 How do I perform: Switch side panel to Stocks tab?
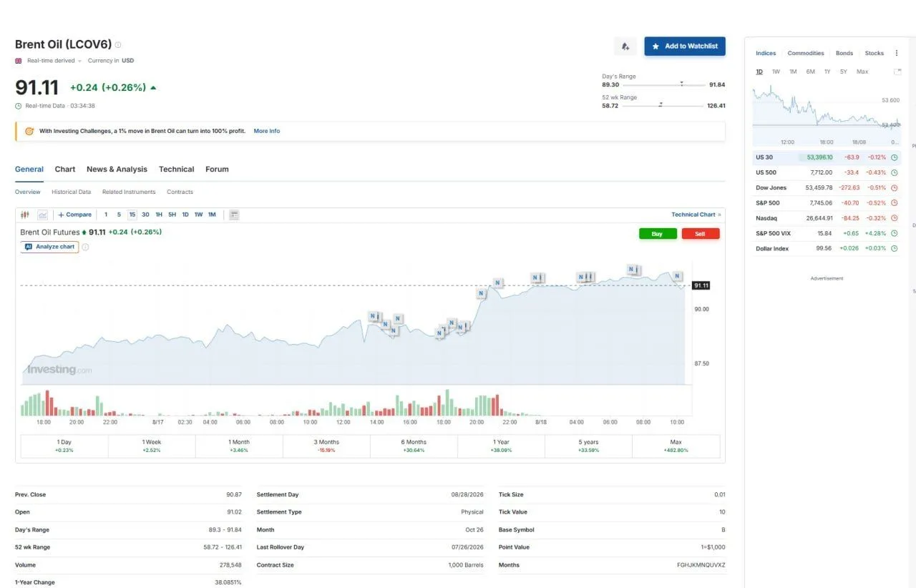click(x=874, y=53)
